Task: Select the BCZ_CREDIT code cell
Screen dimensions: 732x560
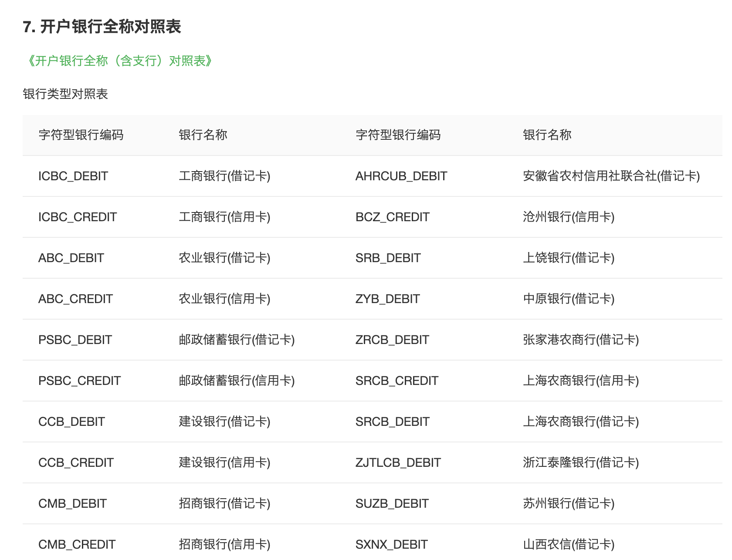Action: coord(393,217)
